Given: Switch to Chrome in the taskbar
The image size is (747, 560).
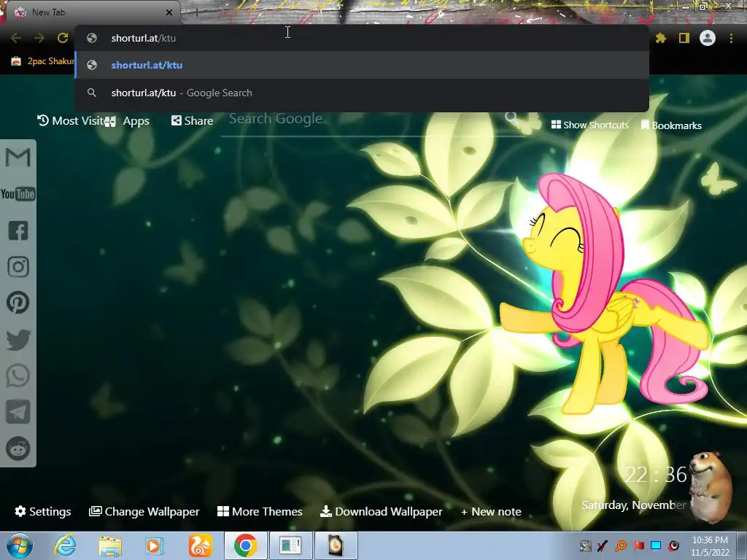Looking at the screenshot, I should (245, 545).
